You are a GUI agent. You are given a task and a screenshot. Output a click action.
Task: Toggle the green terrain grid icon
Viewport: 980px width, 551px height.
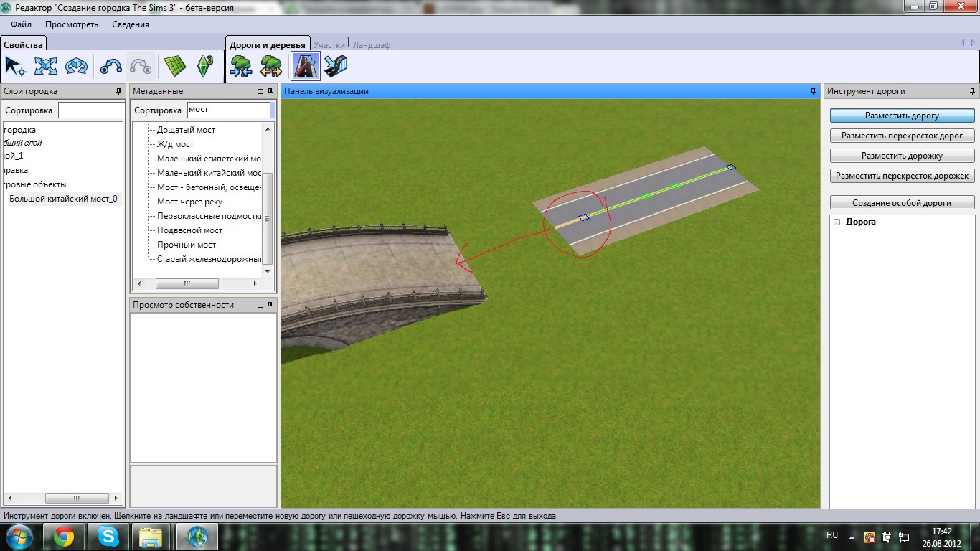click(174, 67)
